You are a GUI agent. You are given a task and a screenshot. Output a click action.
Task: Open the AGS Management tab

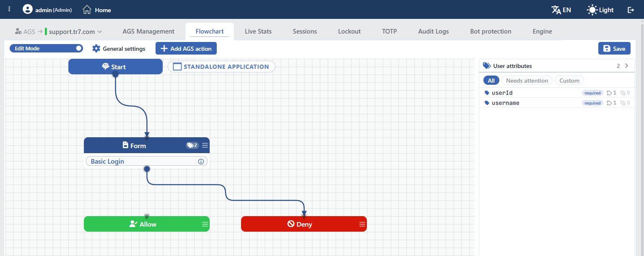(148, 31)
